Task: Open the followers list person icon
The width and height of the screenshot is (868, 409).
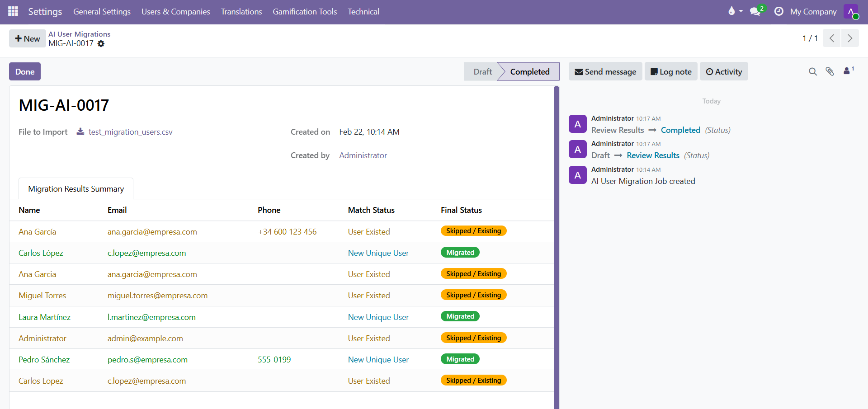Action: pyautogui.click(x=847, y=71)
